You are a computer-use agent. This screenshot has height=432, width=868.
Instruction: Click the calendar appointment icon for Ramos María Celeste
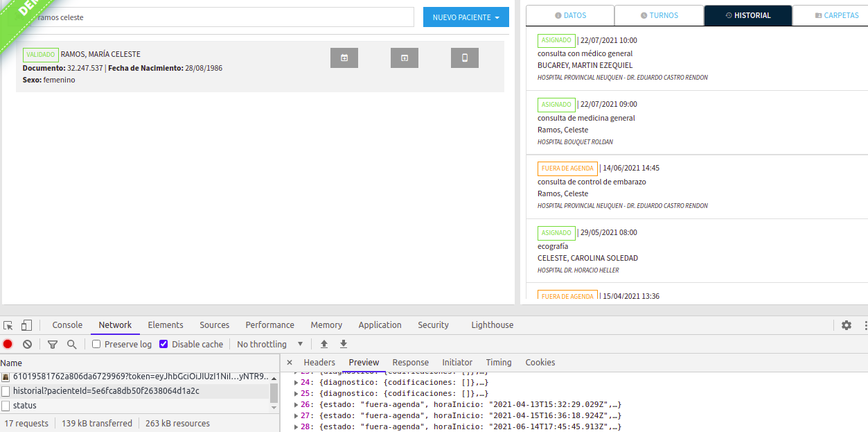click(344, 58)
